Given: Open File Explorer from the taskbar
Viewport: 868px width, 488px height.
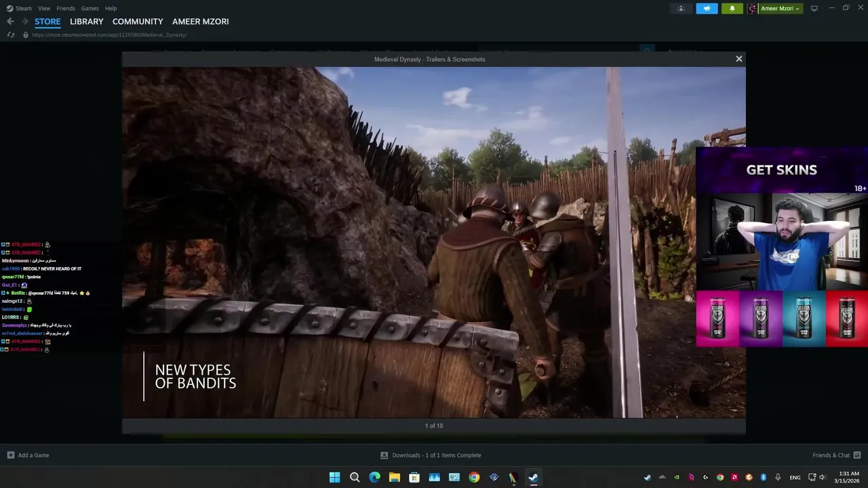Looking at the screenshot, I should pos(394,477).
